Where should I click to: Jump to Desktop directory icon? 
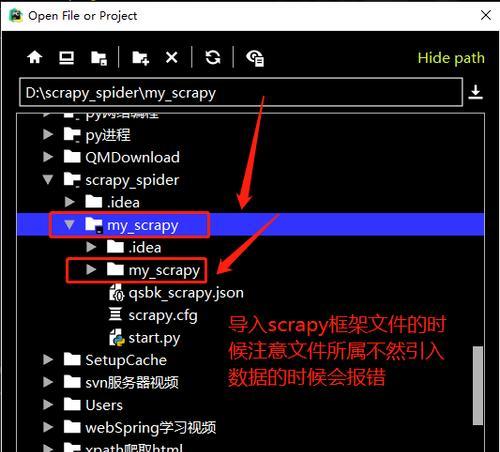coord(66,58)
